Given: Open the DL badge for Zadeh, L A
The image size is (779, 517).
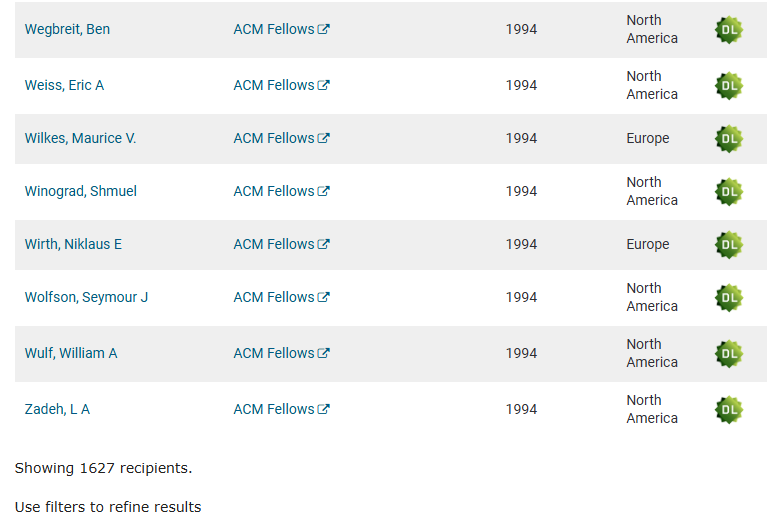Looking at the screenshot, I should tap(729, 410).
